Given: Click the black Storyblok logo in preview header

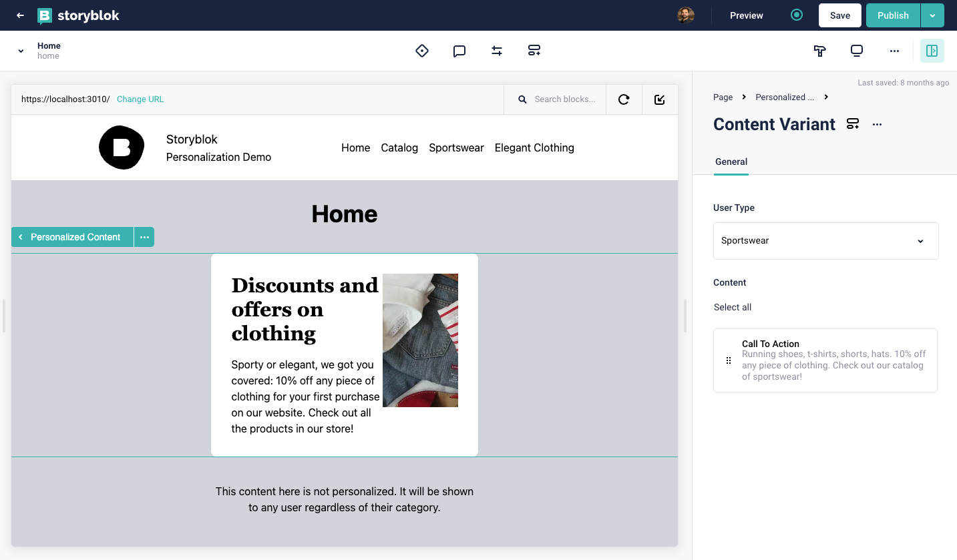Looking at the screenshot, I should (122, 148).
